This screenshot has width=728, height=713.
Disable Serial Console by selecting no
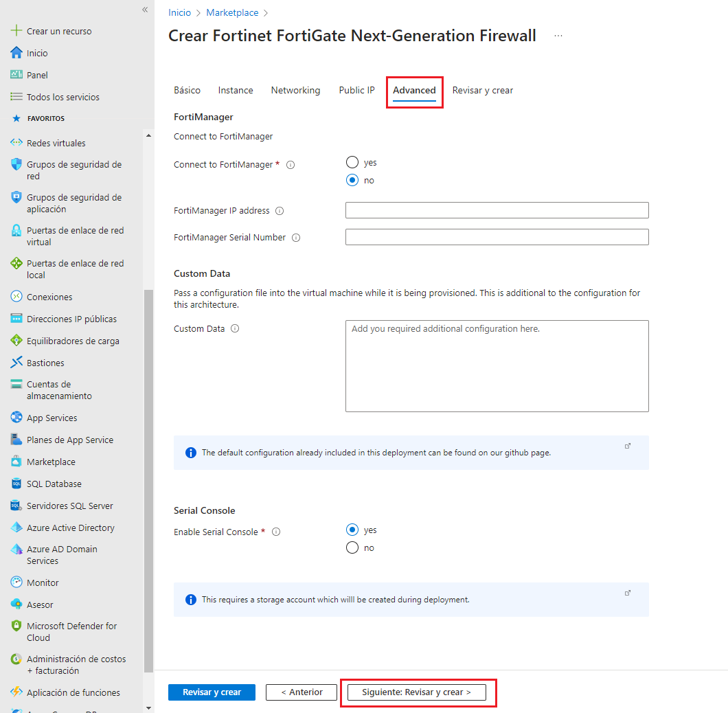coord(352,547)
